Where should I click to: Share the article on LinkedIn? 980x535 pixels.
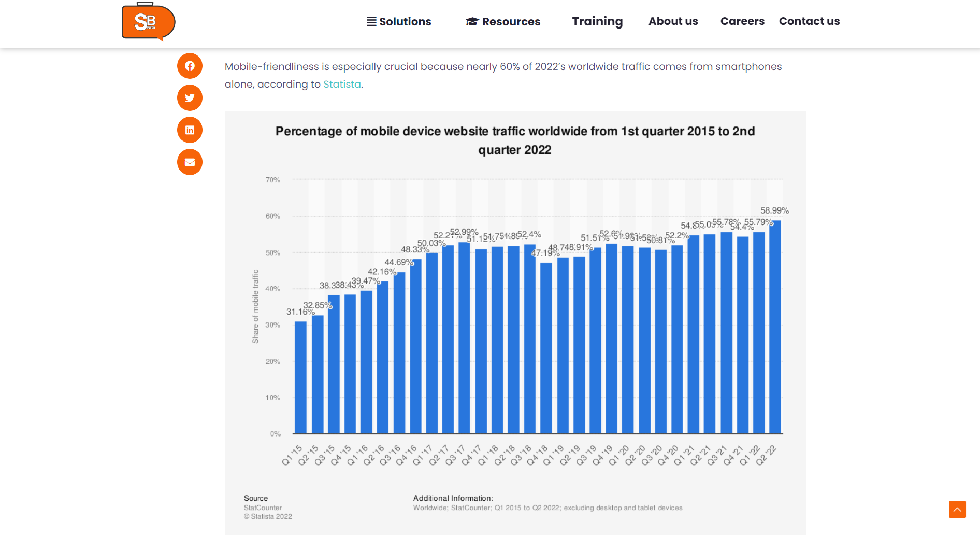(x=190, y=130)
